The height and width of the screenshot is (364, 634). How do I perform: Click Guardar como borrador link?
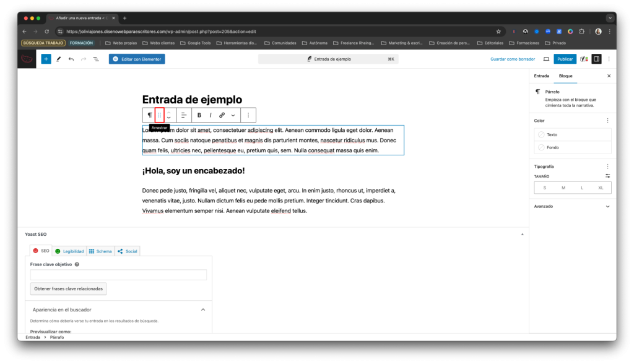(512, 59)
